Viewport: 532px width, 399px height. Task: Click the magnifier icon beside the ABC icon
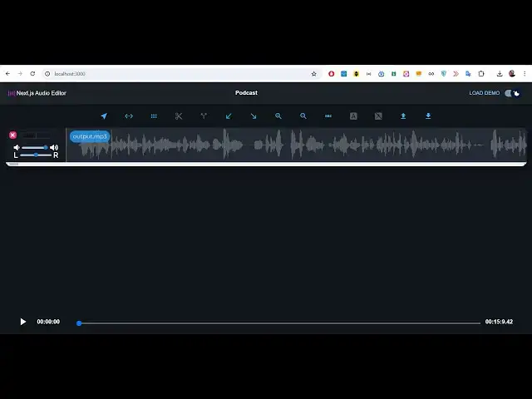point(303,116)
